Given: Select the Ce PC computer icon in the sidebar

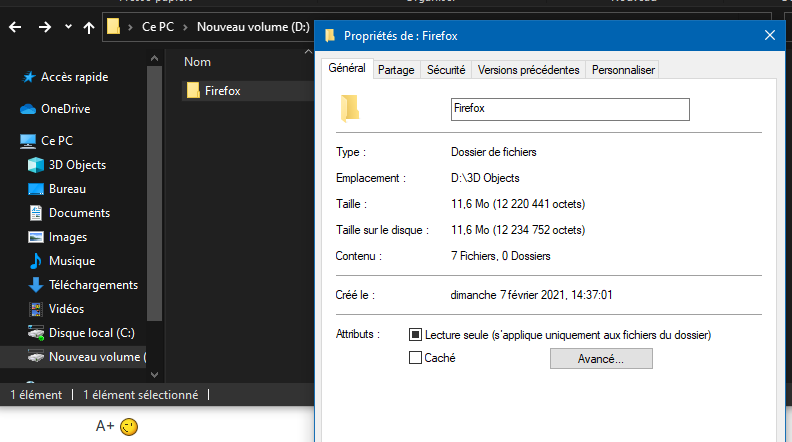Looking at the screenshot, I should (x=28, y=141).
